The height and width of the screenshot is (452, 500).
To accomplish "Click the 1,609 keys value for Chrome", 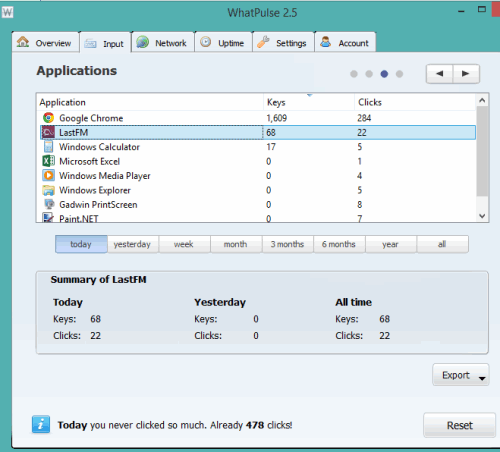I will pyautogui.click(x=277, y=118).
